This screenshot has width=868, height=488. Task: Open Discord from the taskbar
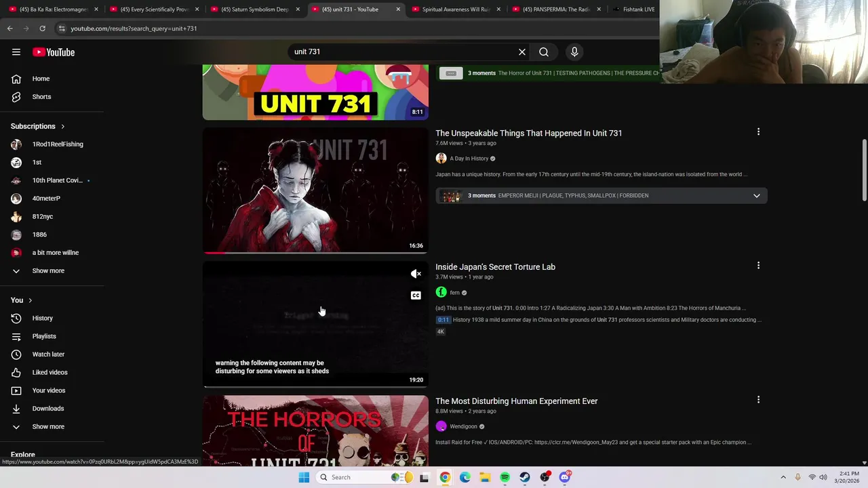565,477
